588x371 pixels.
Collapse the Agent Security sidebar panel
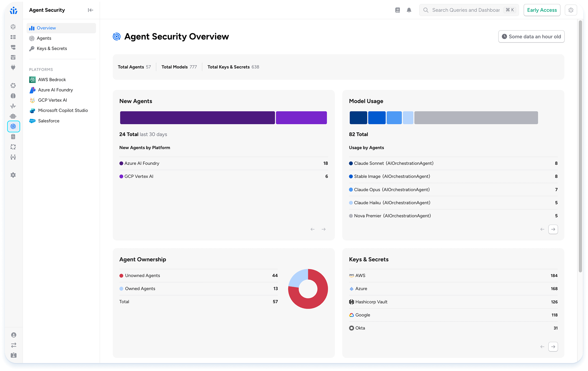[x=91, y=10]
